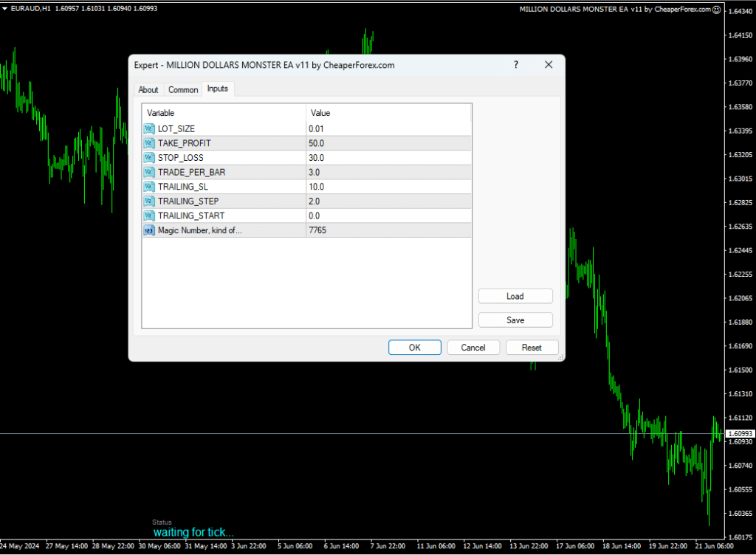Click the Va icon beside LOT_SIZE
The width and height of the screenshot is (756, 555).
pyautogui.click(x=149, y=128)
